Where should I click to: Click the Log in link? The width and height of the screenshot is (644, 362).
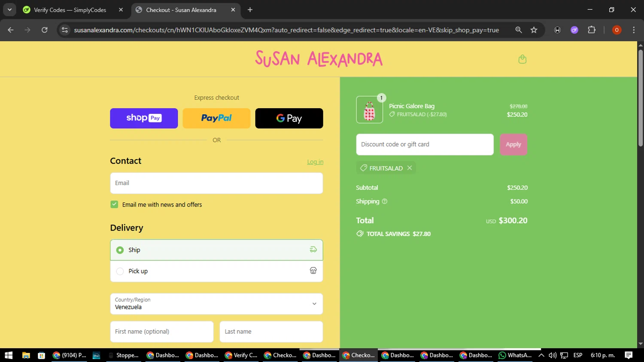(315, 162)
